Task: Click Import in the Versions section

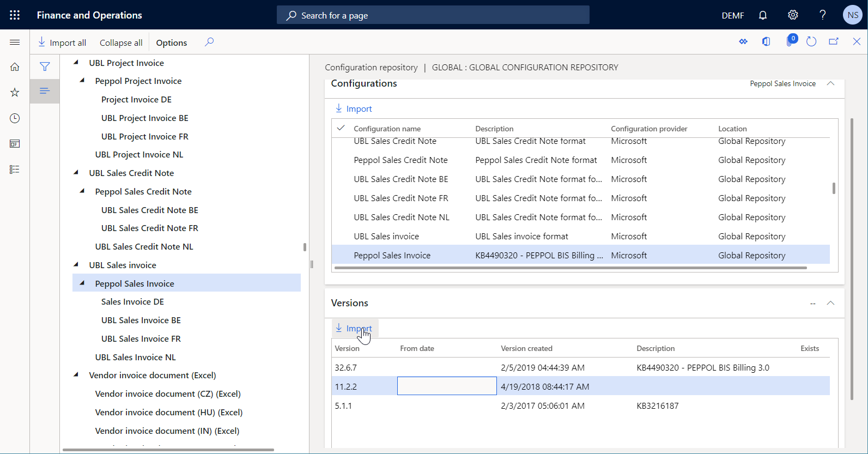Action: 354,328
